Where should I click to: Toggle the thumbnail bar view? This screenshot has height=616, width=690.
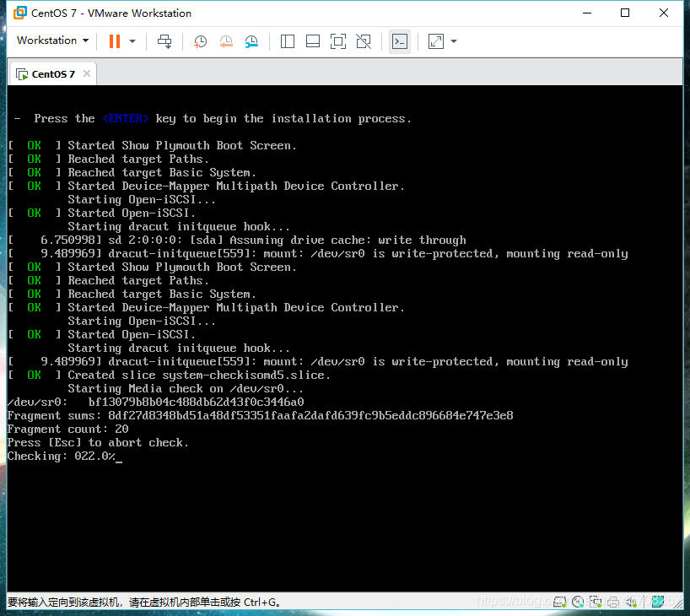click(x=313, y=41)
